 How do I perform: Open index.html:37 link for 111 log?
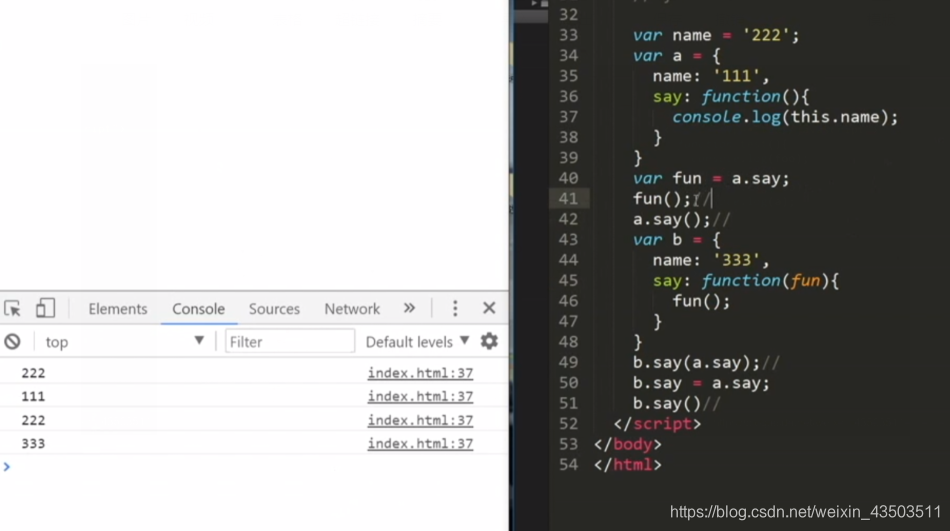pos(420,396)
